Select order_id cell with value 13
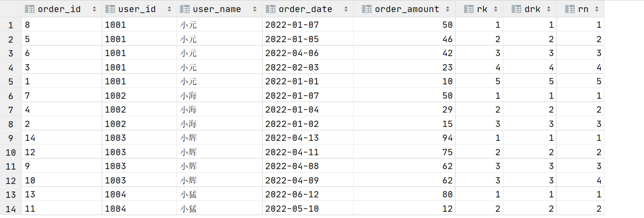644x218 pixels. coord(62,195)
